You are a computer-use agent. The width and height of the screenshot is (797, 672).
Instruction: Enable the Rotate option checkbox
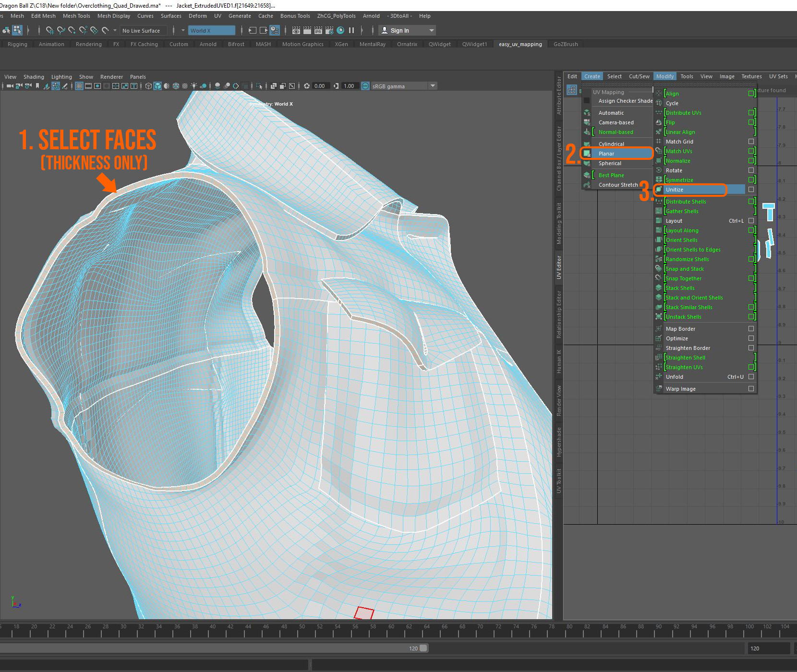(x=751, y=170)
